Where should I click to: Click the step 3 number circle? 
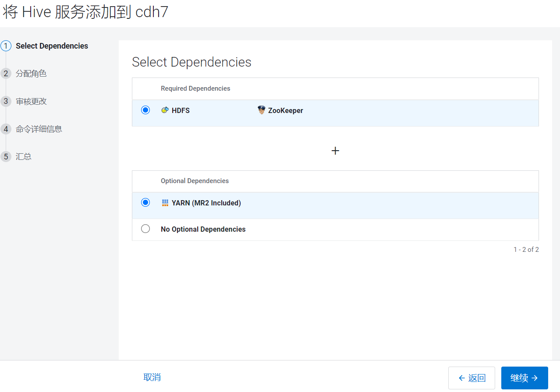[6, 101]
